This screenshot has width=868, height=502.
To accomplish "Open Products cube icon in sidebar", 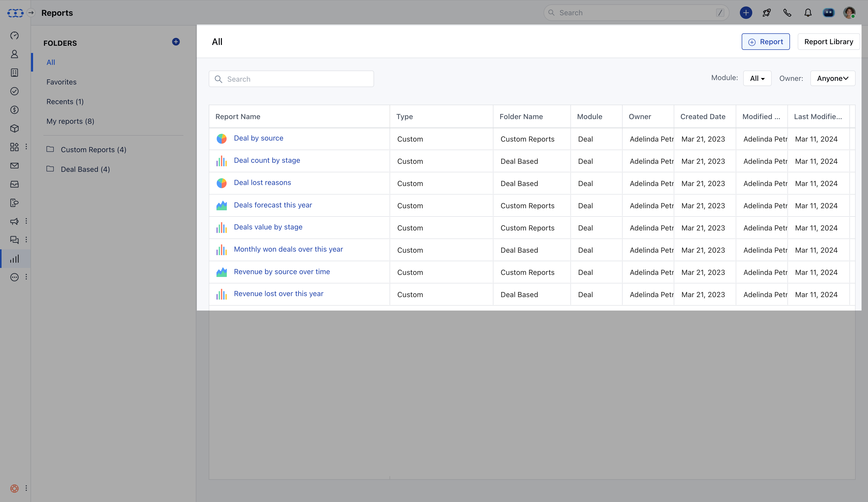I will pos(14,128).
